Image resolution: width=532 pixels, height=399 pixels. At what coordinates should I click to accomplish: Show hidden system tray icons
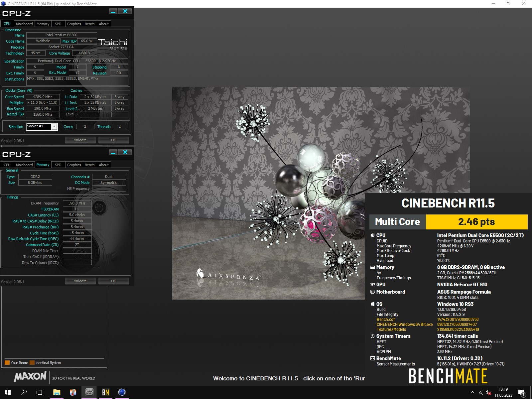click(472, 393)
